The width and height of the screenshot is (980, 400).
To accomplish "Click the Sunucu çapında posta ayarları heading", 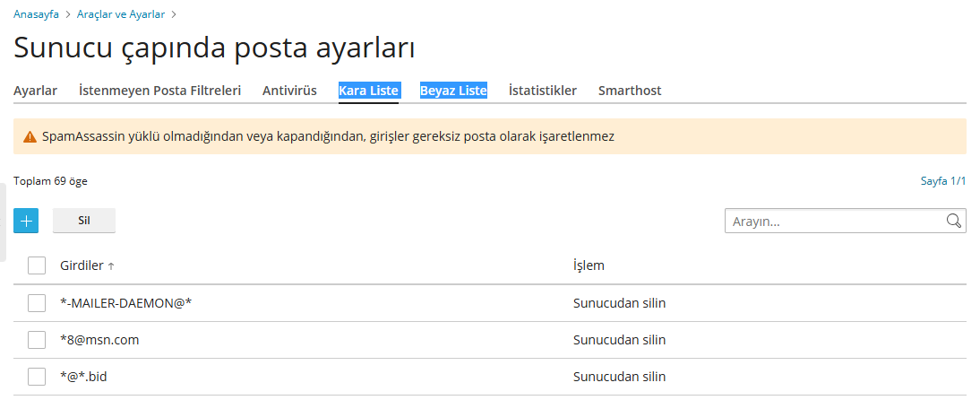I will click(214, 49).
